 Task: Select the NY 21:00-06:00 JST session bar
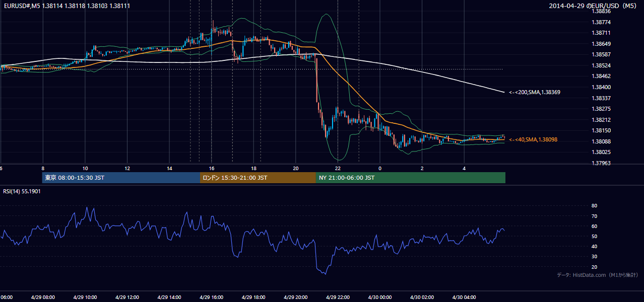point(411,178)
